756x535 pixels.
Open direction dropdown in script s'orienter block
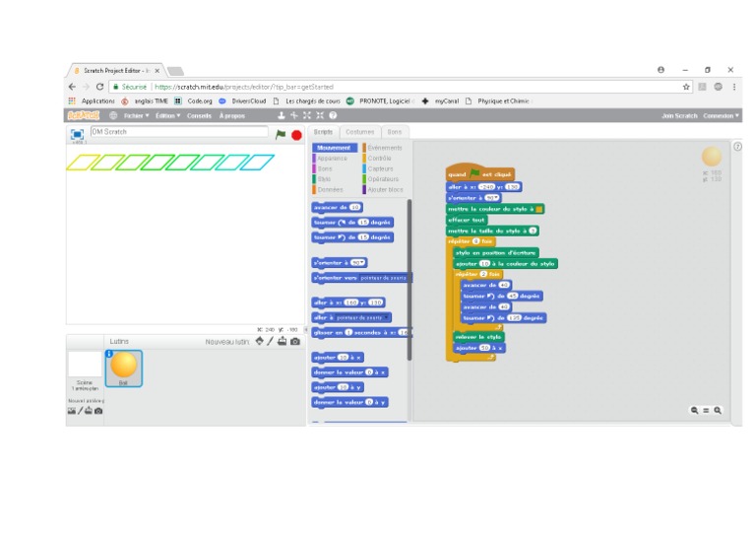click(x=492, y=198)
